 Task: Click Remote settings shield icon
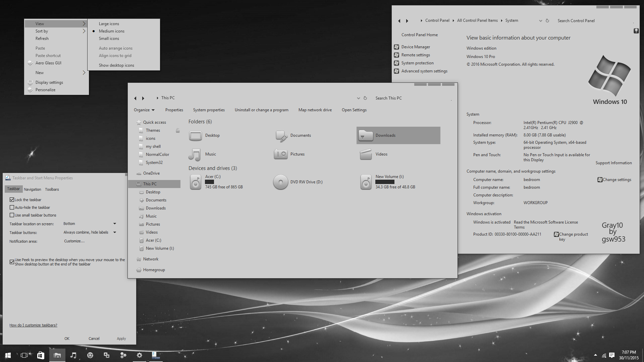point(396,55)
